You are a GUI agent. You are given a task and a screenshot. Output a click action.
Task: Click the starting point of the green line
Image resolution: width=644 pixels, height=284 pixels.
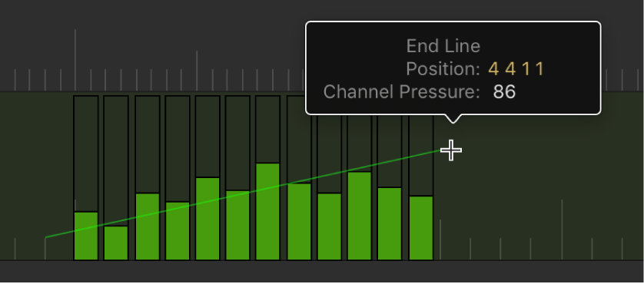(x=46, y=237)
